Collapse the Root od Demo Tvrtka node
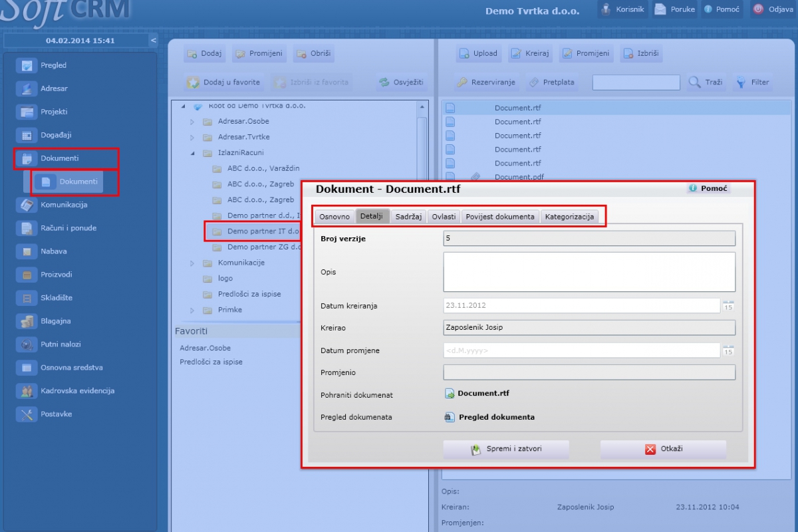The height and width of the screenshot is (532, 798). (x=183, y=106)
